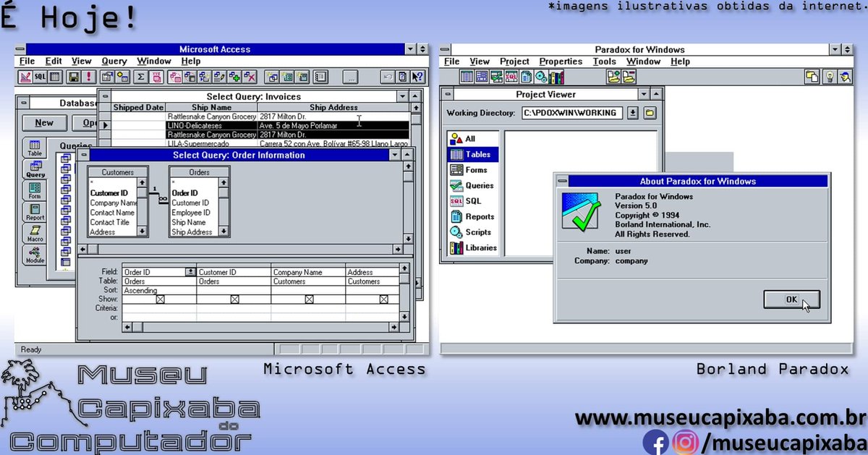
Task: Open control menu of Project Viewer window
Action: [x=447, y=94]
